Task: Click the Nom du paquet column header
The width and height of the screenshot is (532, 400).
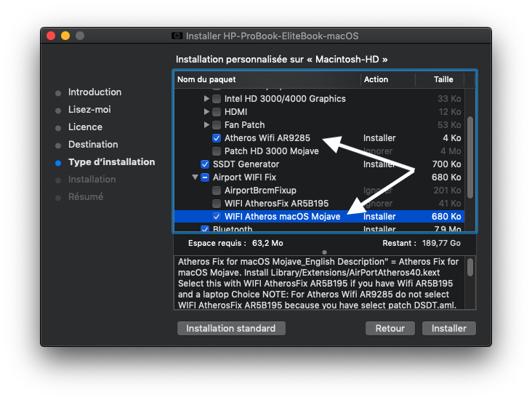Action: [x=267, y=79]
